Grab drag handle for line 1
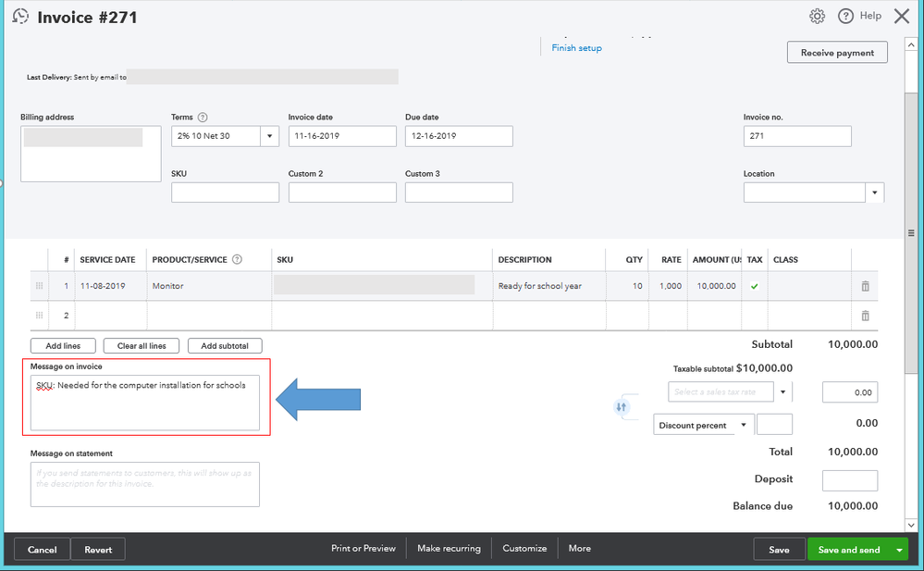924x571 pixels. click(39, 286)
